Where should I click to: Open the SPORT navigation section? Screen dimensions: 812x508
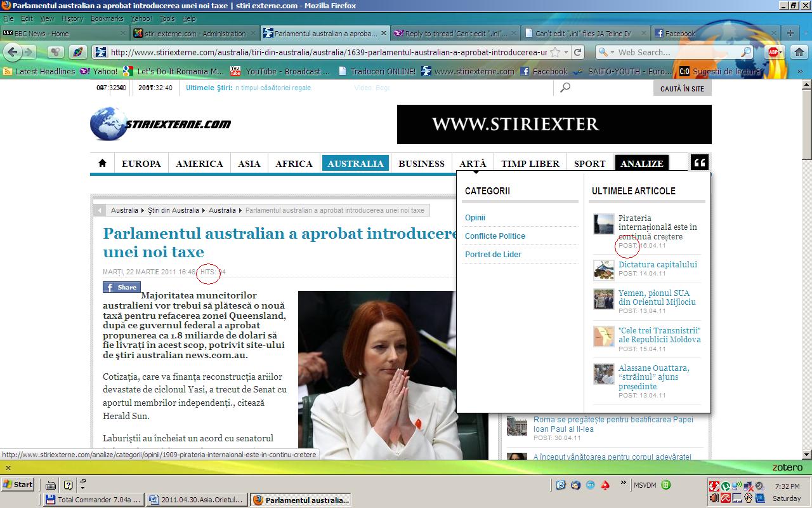pos(590,164)
